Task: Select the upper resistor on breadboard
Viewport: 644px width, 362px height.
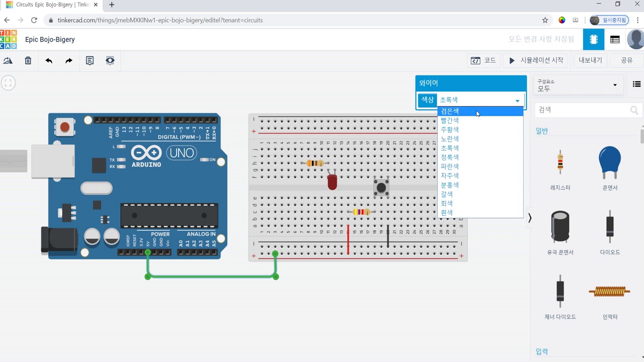Action: [x=315, y=163]
